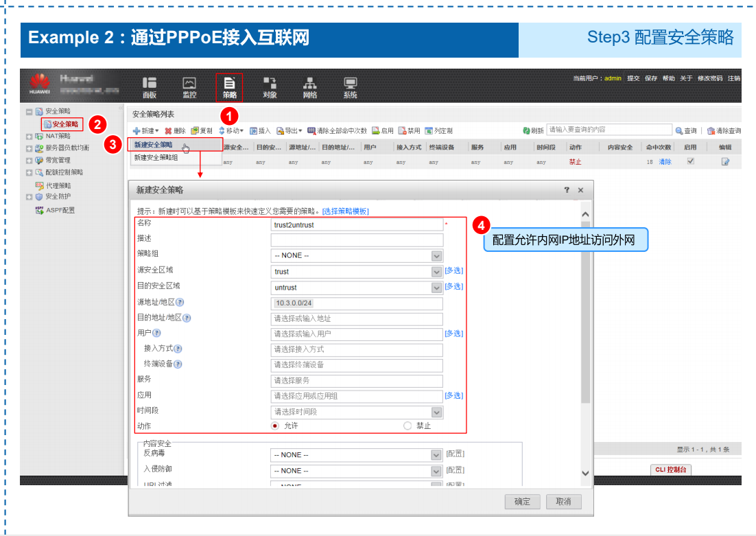The width and height of the screenshot is (756, 536).
Task: Click the 确定 confirm button
Action: [x=522, y=502]
